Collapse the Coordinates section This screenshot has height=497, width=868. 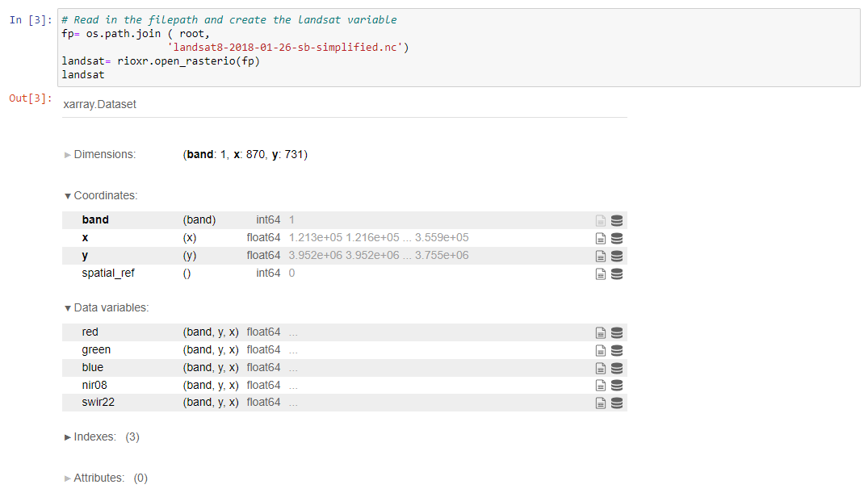click(105, 195)
